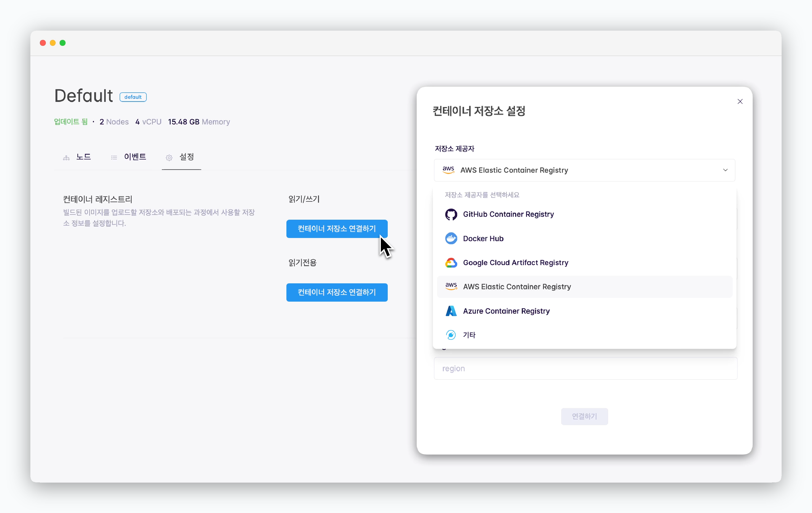Select GitHub Container Registry option
The image size is (812, 513).
[584, 214]
